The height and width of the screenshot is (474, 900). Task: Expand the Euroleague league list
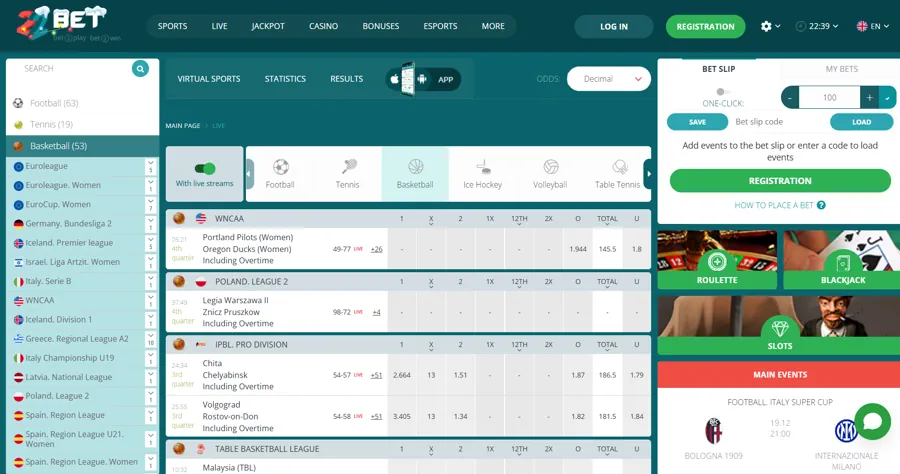pos(150,166)
